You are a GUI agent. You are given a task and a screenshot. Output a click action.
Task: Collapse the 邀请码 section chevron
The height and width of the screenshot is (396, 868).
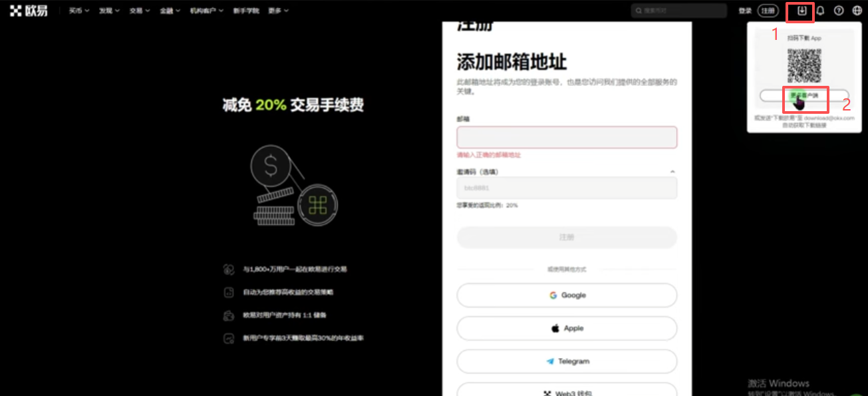pos(672,172)
